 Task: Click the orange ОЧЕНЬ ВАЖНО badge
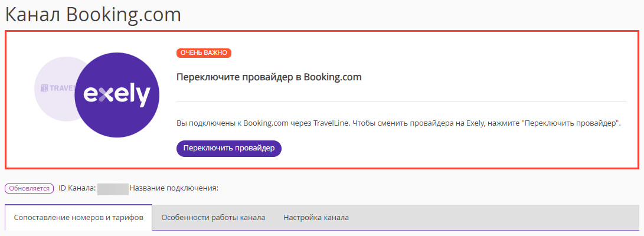(x=204, y=53)
